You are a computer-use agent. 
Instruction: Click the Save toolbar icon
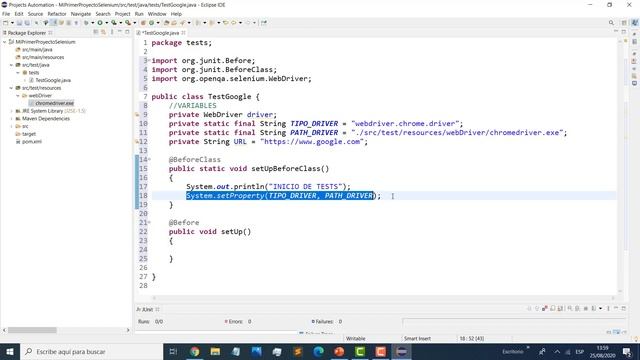[19, 23]
